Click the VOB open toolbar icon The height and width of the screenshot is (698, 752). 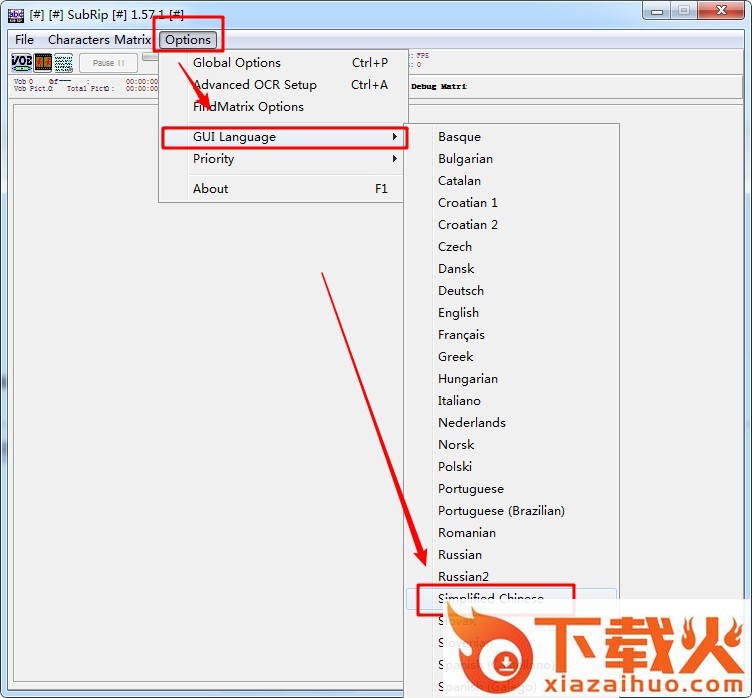pos(21,63)
